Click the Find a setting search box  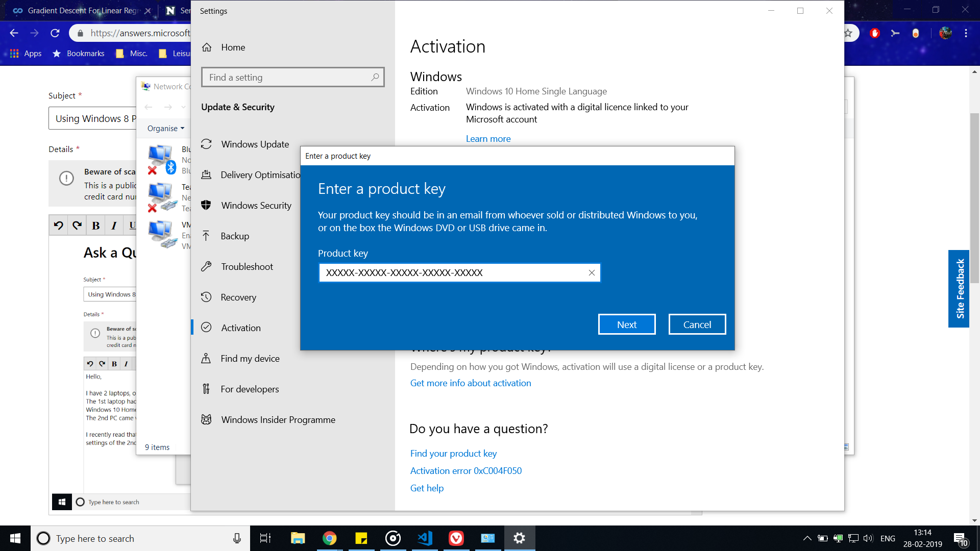pos(292,77)
